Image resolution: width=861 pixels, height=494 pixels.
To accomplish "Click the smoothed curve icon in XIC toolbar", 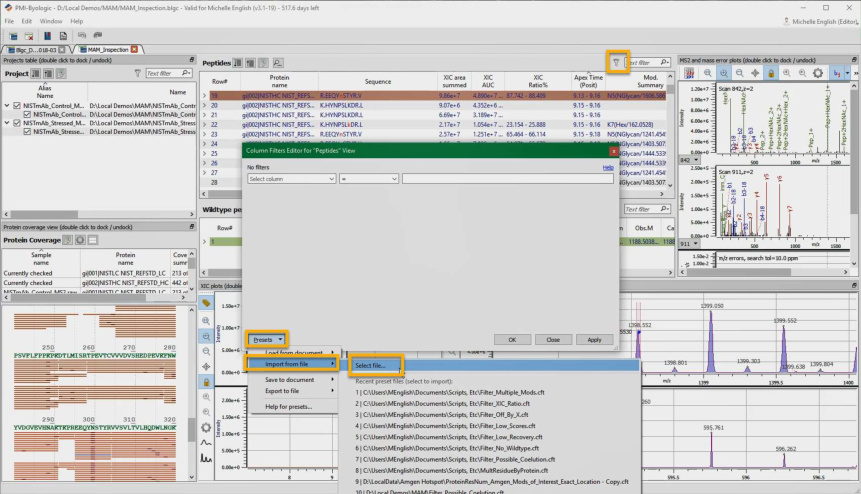I will pos(206,442).
